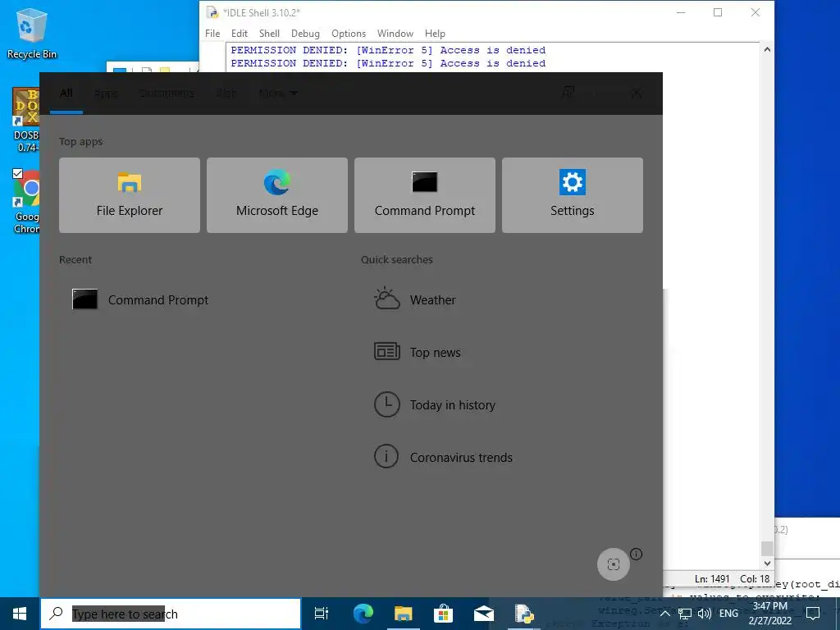Switch to the Apps search tab
Screen dimensions: 840x630
[x=106, y=94]
